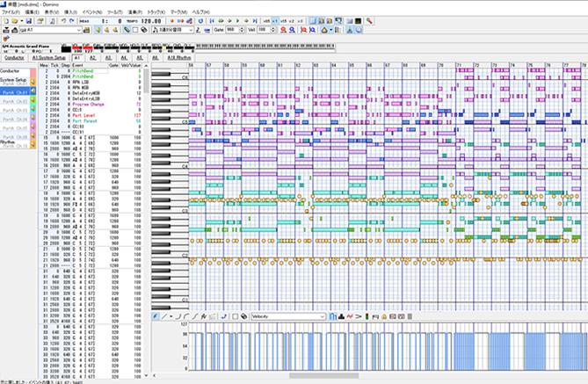
Task: Select the pencil draw tool in bottom toolbar
Action: point(156,316)
